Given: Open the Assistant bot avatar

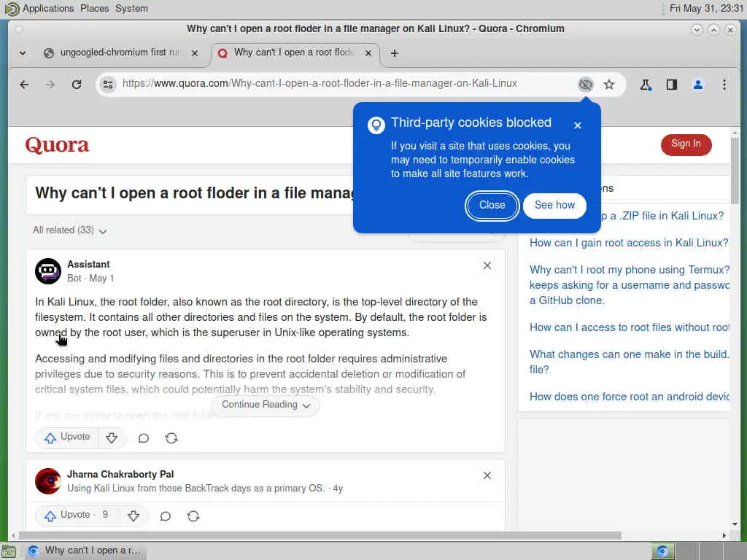Looking at the screenshot, I should coord(48,271).
